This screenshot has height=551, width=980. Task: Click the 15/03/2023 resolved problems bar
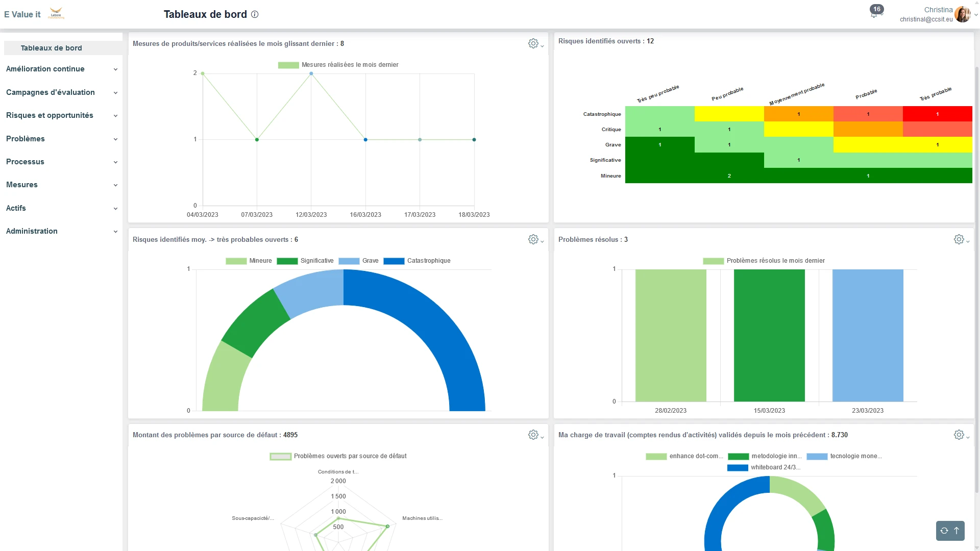coord(769,335)
